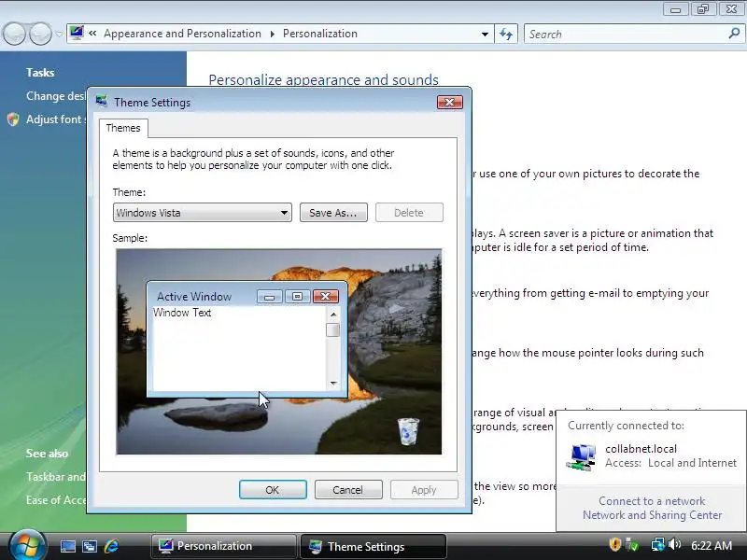The height and width of the screenshot is (560, 747).
Task: Open Ease of Access link
Action: [56, 500]
